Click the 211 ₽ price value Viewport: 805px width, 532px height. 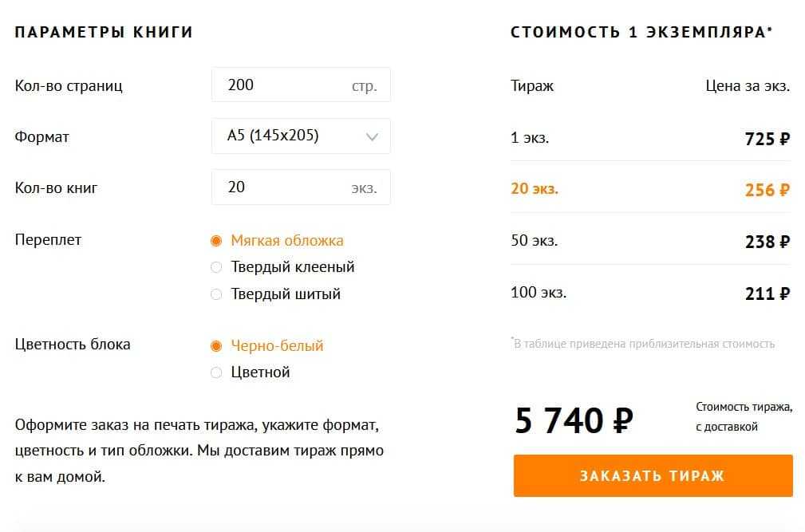pos(767,294)
